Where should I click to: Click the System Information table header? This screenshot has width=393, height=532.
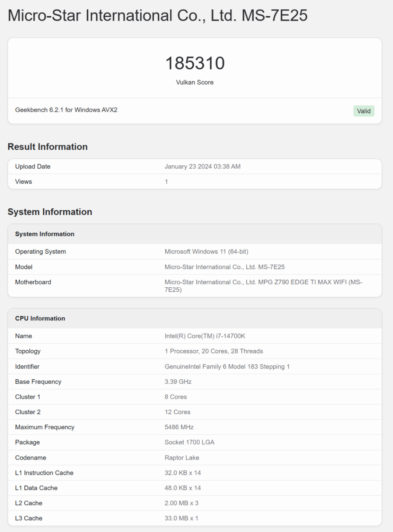click(45, 234)
